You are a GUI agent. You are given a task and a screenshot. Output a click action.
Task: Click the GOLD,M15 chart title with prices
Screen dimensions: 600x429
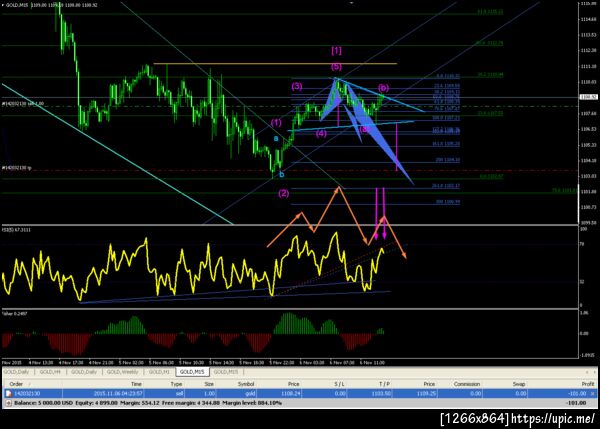point(50,5)
